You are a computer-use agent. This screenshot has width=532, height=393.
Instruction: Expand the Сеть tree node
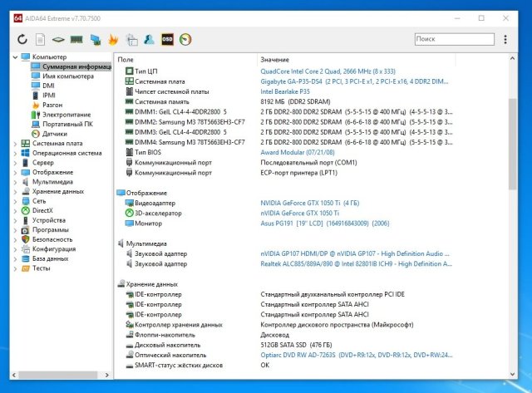click(x=15, y=201)
